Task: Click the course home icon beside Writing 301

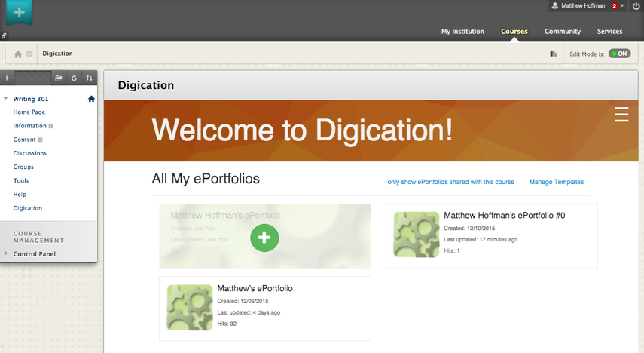Action: (91, 99)
